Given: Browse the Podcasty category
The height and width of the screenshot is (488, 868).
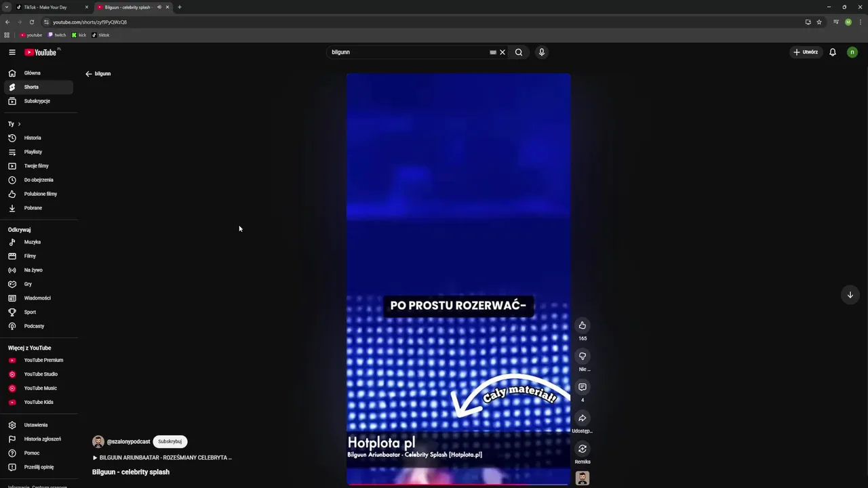Looking at the screenshot, I should (x=38, y=326).
